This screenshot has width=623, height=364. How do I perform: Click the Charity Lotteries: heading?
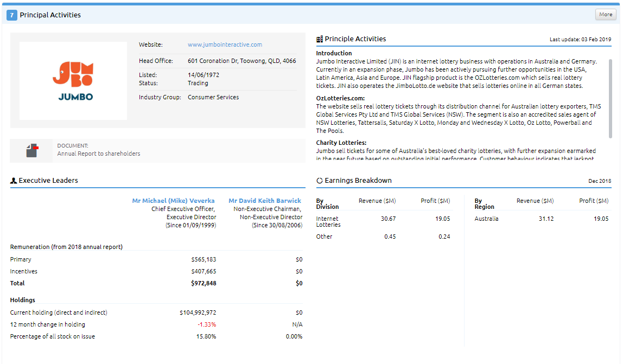pyautogui.click(x=341, y=143)
